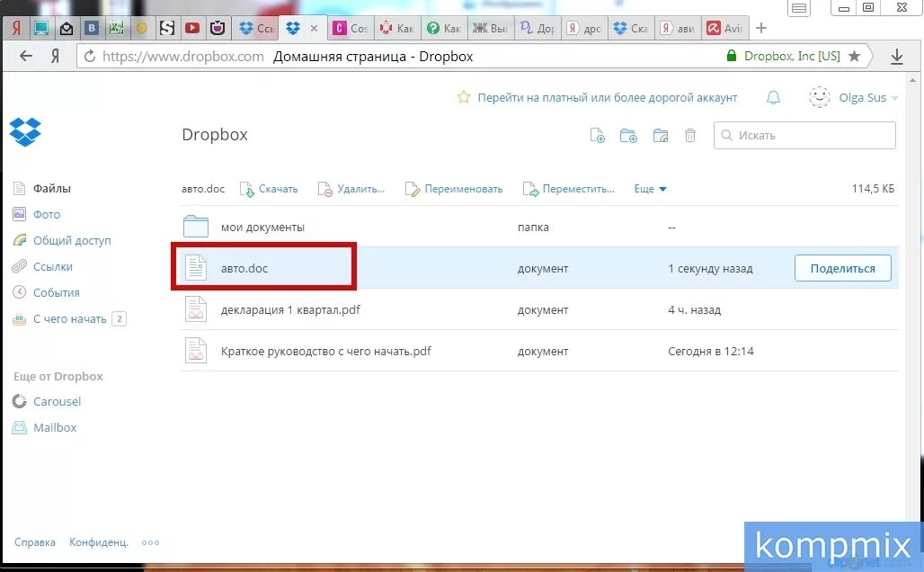Click the Olga Sus avatar icon
924x572 pixels.
[x=819, y=97]
